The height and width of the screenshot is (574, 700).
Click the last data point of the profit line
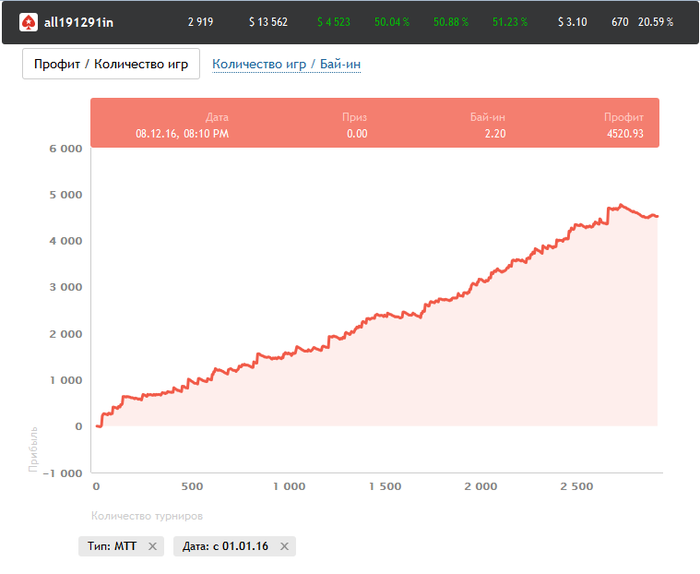(658, 216)
